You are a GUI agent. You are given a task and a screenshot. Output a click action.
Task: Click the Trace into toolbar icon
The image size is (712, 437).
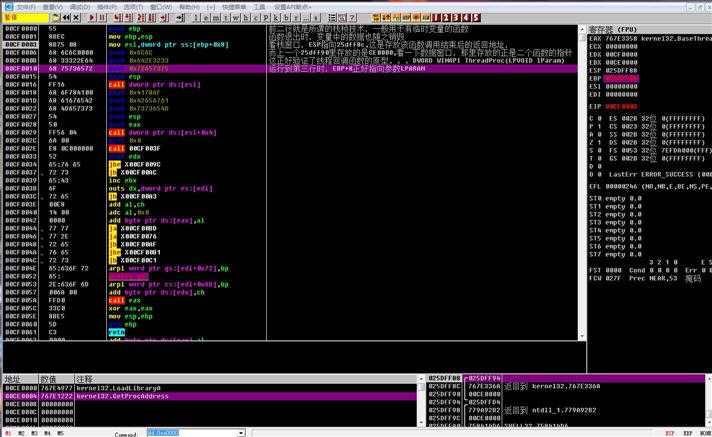click(x=142, y=18)
